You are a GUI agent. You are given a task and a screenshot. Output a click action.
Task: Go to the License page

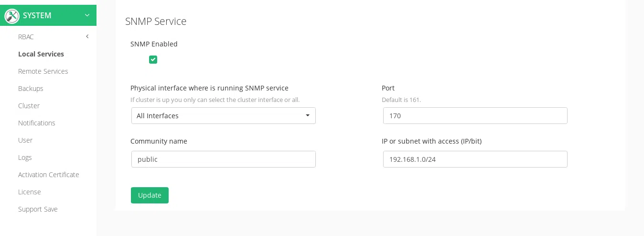tap(30, 192)
